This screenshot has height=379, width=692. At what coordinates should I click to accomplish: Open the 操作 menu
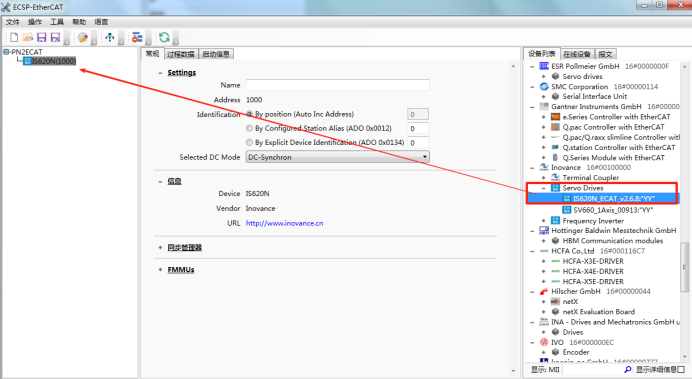[x=35, y=22]
